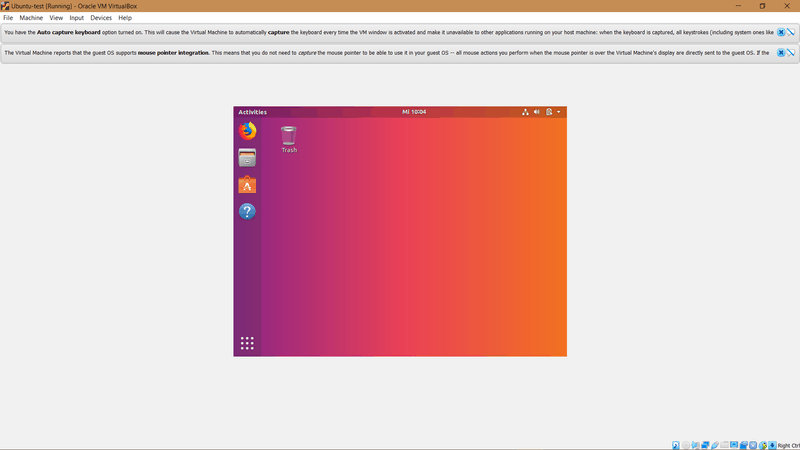This screenshot has width=800, height=450.
Task: Dismiss the Auto capture keyboard notification
Action: click(x=781, y=32)
